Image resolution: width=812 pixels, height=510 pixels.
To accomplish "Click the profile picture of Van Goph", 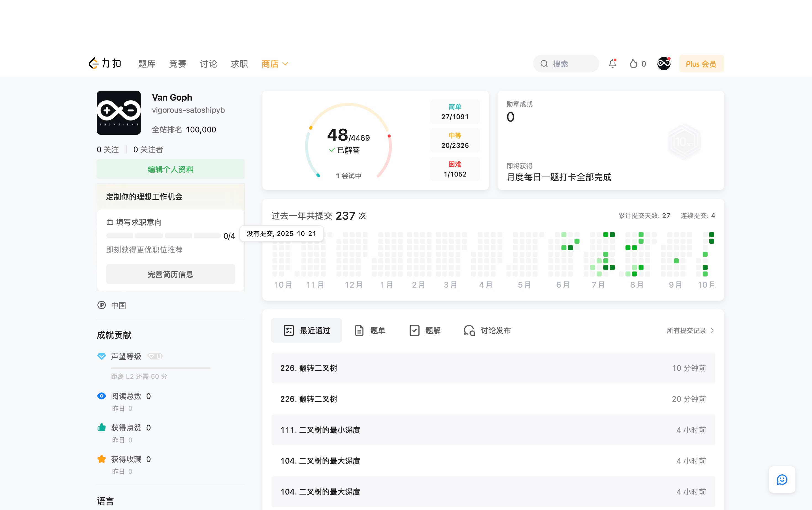I will tap(119, 113).
